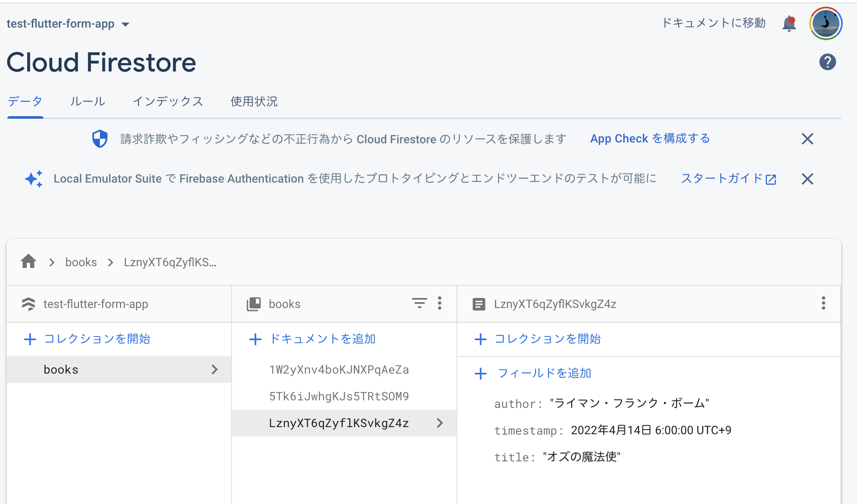Click the timestamp field value

click(x=651, y=430)
